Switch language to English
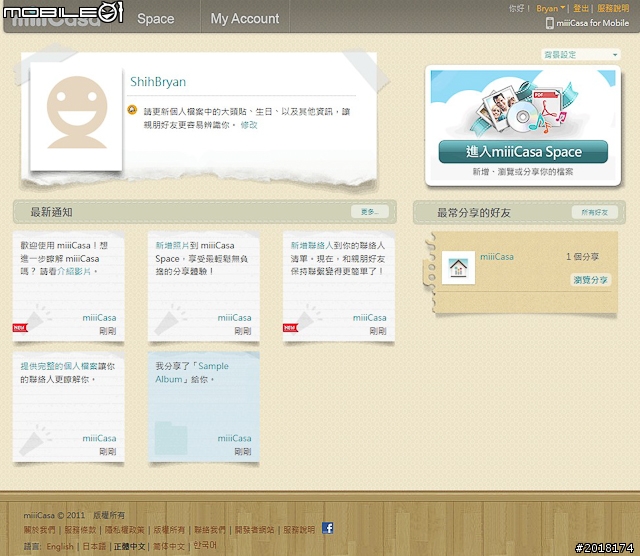This screenshot has height=556, width=640. [60, 546]
